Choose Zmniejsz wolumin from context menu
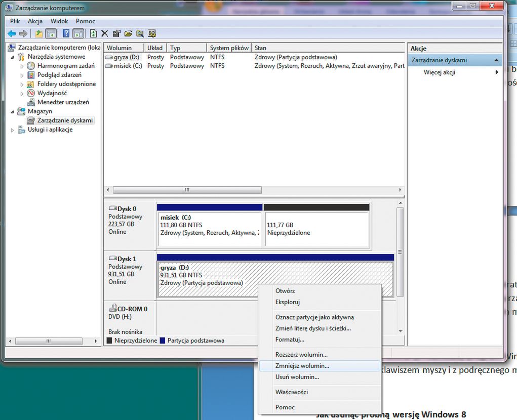Image resolution: width=517 pixels, height=420 pixels. [x=320, y=366]
